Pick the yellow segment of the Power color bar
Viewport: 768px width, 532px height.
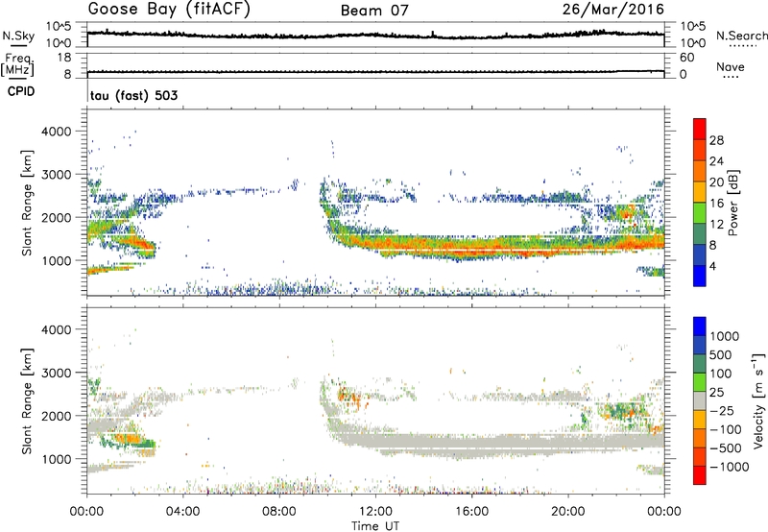[x=700, y=191]
